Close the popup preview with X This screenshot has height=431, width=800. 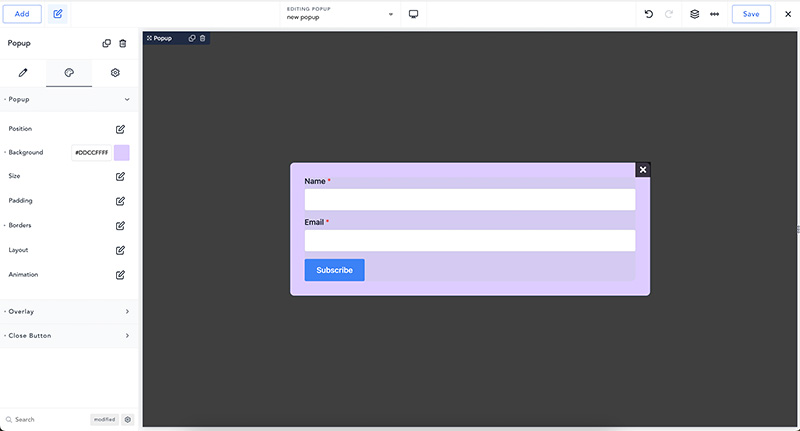coord(643,170)
